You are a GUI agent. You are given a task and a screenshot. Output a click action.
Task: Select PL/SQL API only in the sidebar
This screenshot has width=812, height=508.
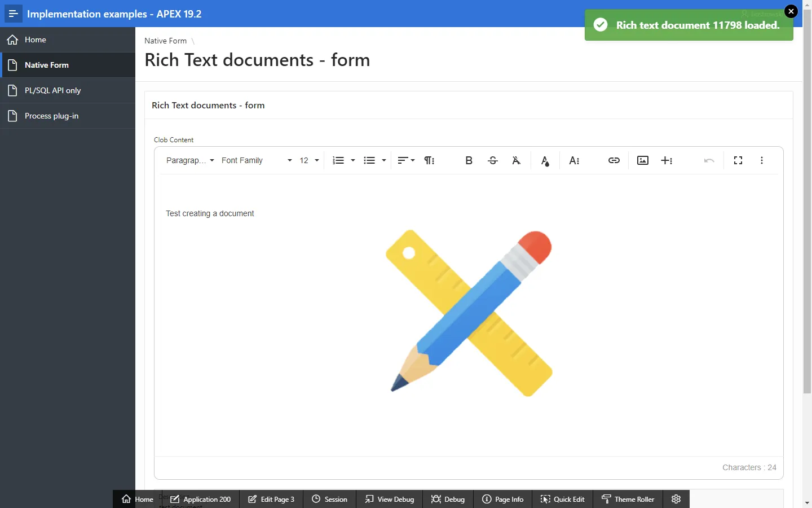pos(53,90)
